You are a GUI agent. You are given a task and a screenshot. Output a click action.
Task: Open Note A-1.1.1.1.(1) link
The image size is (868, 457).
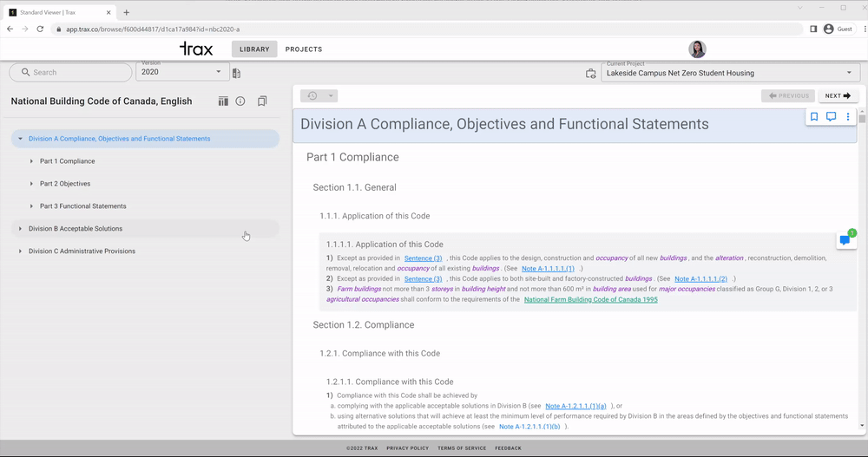click(548, 268)
